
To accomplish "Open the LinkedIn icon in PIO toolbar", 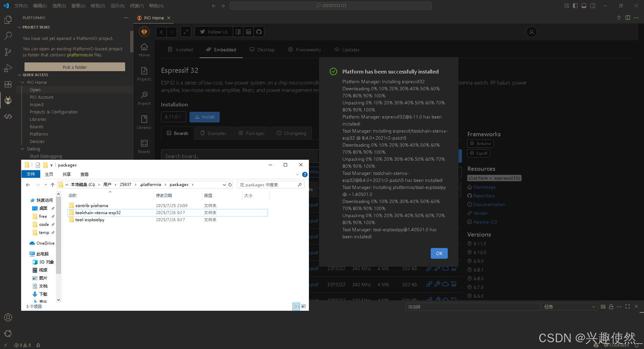I will tap(249, 32).
